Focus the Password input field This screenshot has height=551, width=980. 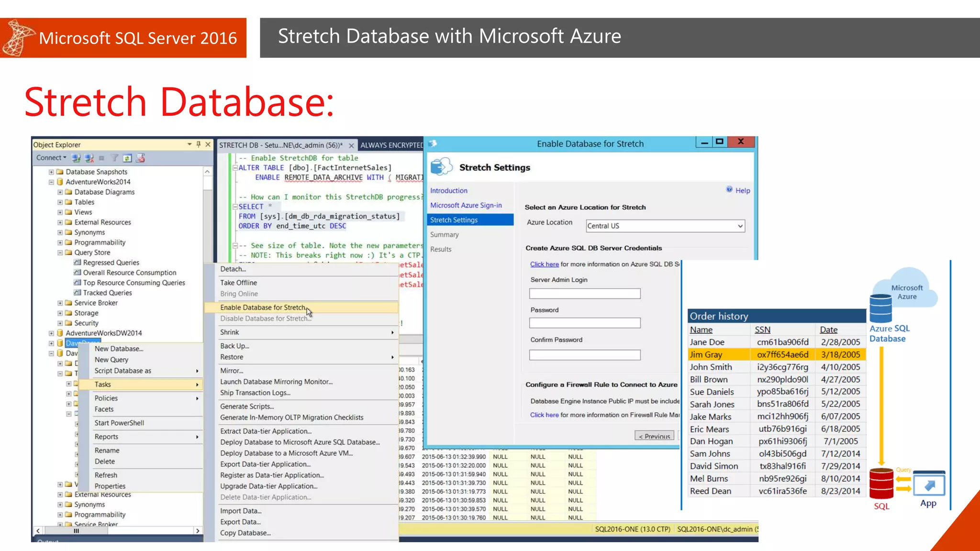585,323
